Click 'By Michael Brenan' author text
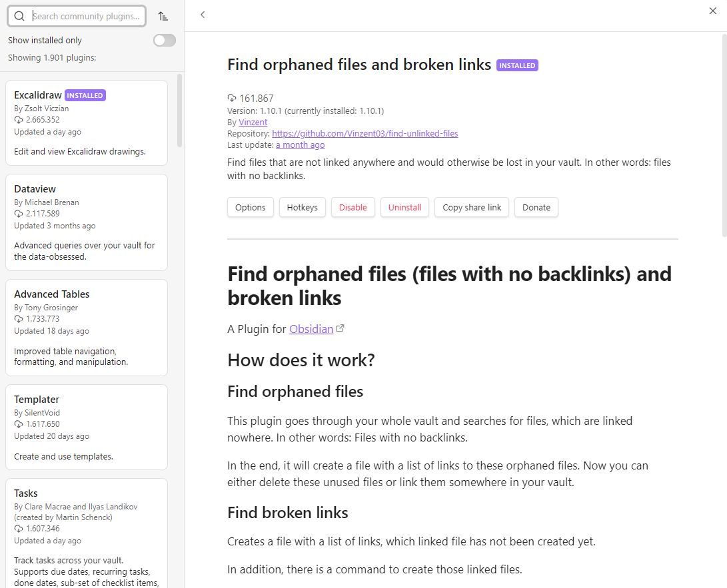This screenshot has height=588, width=727. coord(47,202)
